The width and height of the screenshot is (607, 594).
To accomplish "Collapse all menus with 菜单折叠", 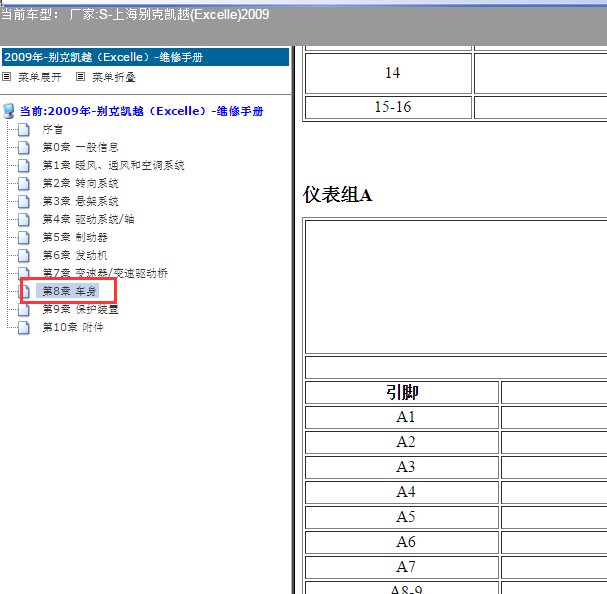I will [x=113, y=77].
